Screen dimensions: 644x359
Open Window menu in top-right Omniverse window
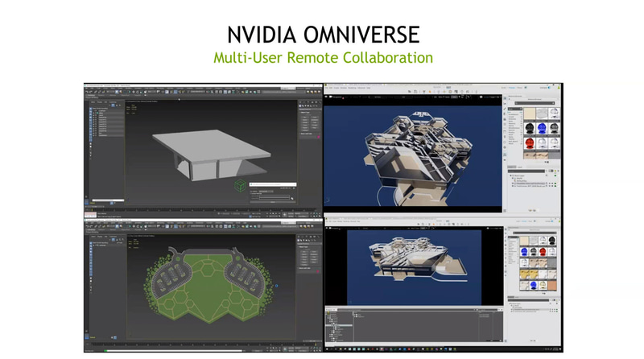[x=344, y=88]
